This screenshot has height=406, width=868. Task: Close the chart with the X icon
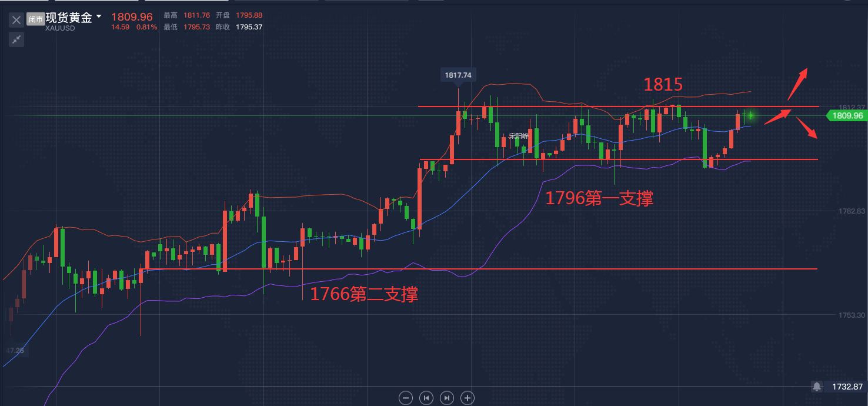coord(16,19)
